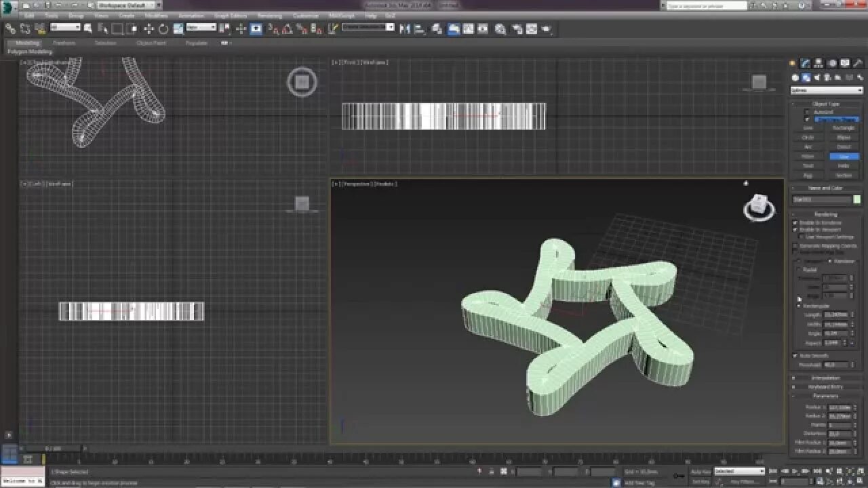The image size is (868, 488).
Task: Open the Render Setup icon
Action: pos(517,28)
